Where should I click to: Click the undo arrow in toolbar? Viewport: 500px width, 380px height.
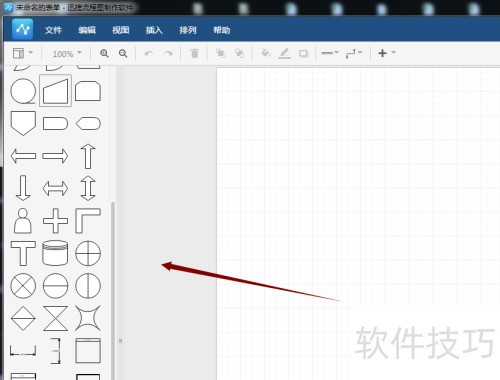click(149, 53)
